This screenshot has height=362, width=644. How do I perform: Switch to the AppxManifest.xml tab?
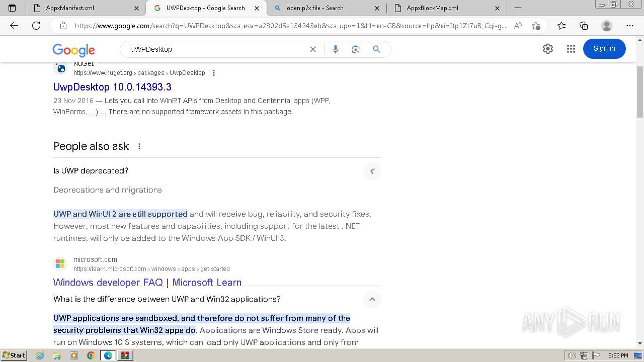85,8
